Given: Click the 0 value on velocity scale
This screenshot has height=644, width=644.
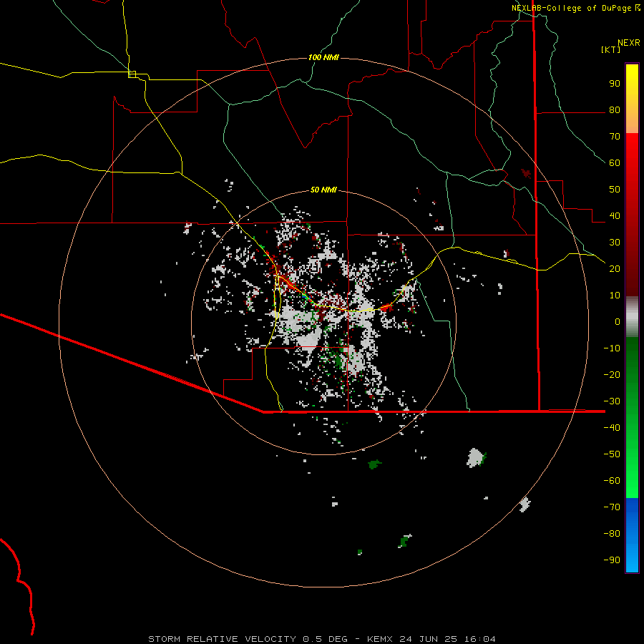Looking at the screenshot, I should tap(618, 322).
